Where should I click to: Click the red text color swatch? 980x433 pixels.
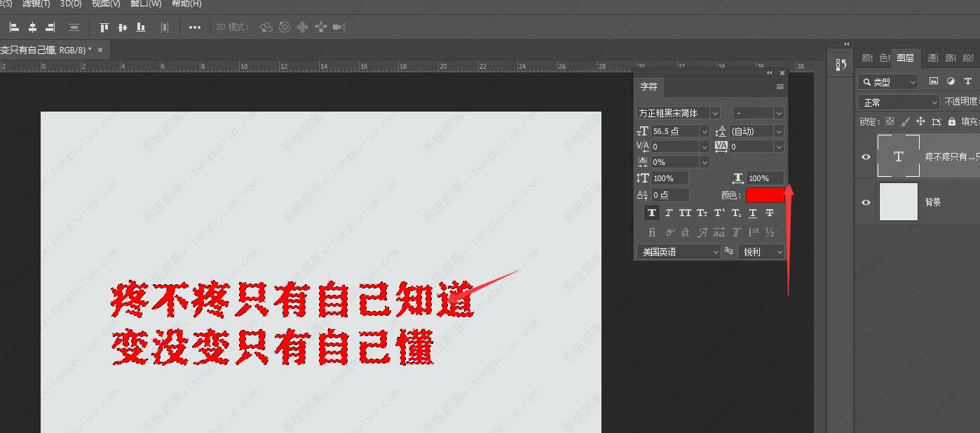pyautogui.click(x=765, y=195)
